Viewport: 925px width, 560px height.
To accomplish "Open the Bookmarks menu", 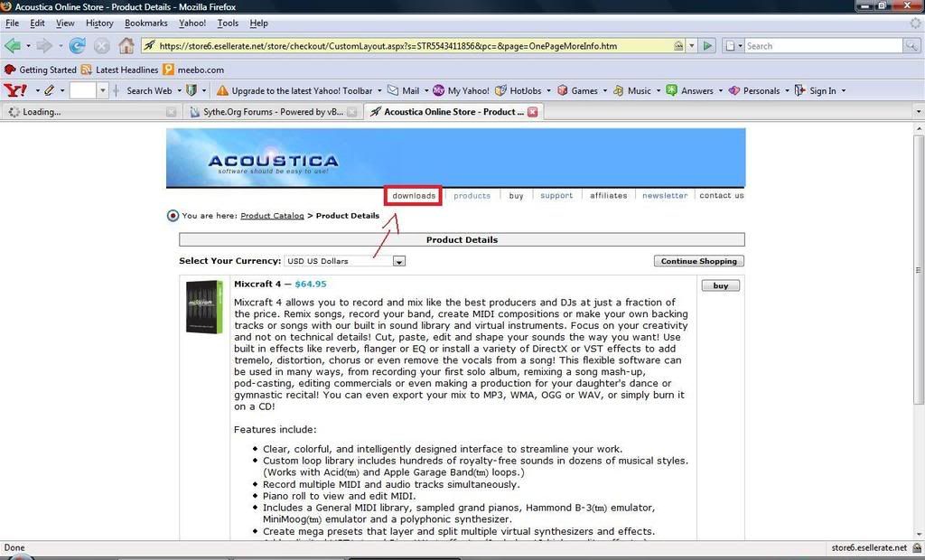I will coord(145,23).
